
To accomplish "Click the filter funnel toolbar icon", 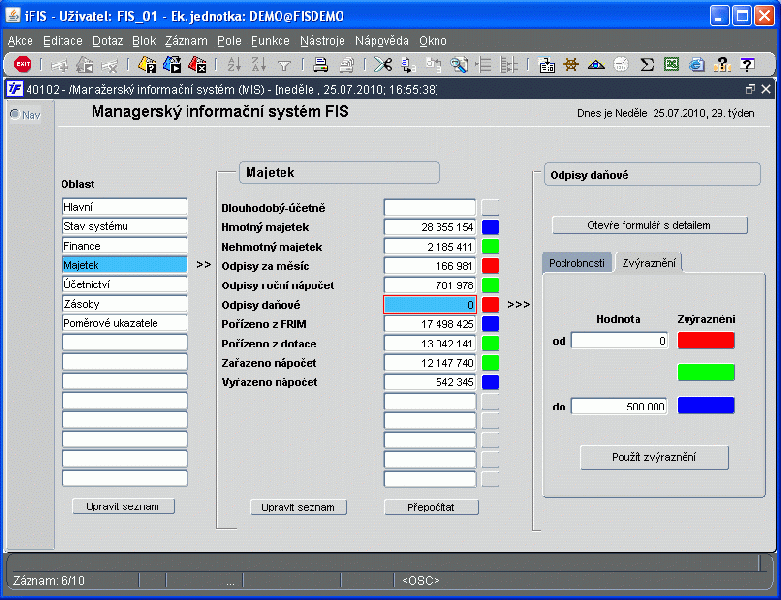I will pos(284,65).
